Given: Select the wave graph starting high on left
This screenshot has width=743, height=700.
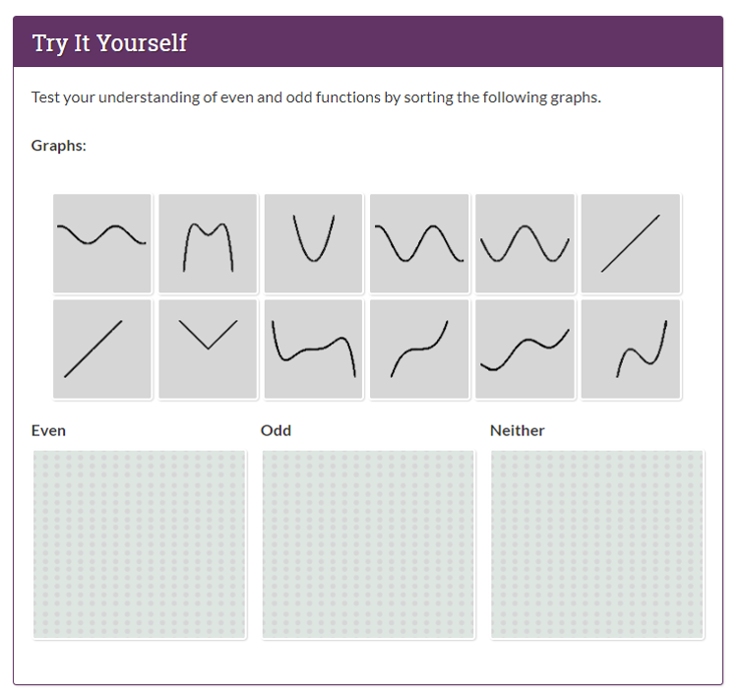Looking at the screenshot, I should (x=419, y=243).
